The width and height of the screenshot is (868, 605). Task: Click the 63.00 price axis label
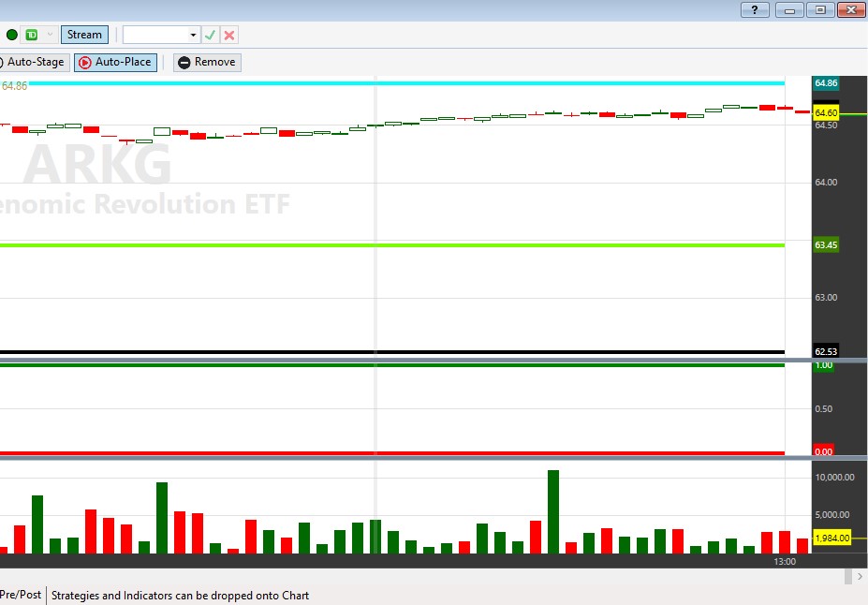click(x=826, y=297)
